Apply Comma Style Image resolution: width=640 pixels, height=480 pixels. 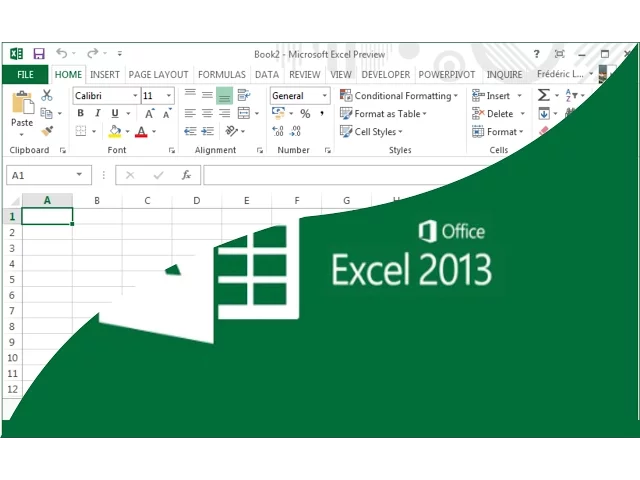(x=322, y=113)
